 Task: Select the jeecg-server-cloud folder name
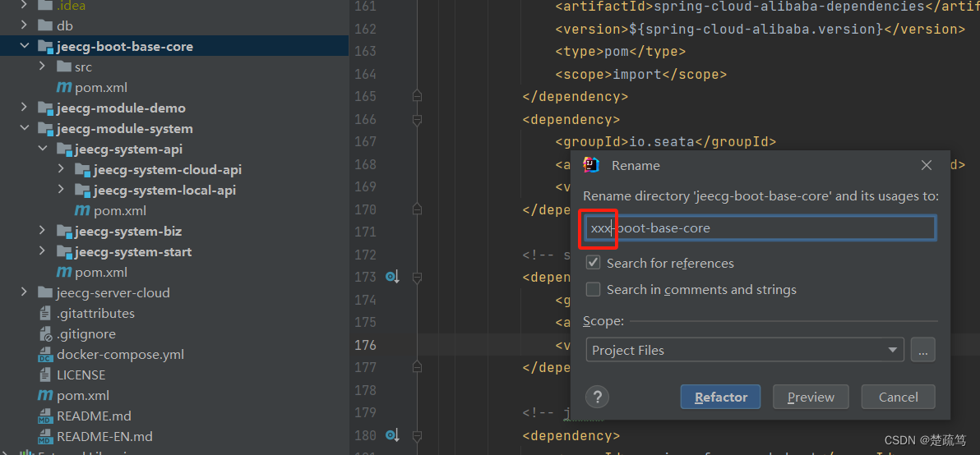tap(113, 292)
